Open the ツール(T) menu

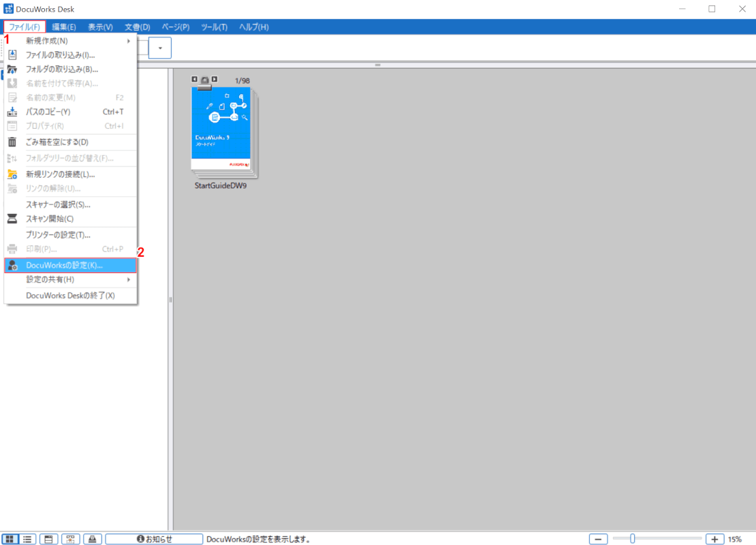214,27
